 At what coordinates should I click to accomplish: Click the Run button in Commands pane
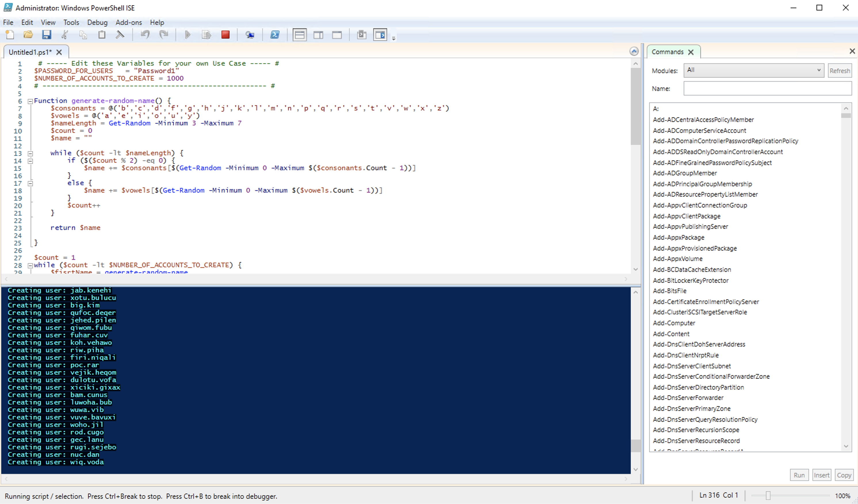tap(799, 475)
